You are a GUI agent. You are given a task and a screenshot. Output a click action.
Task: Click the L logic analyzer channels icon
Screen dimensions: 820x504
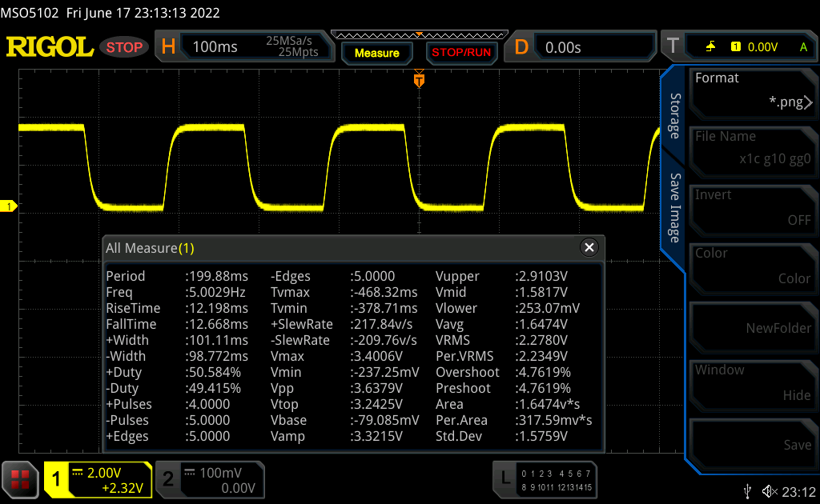point(504,478)
